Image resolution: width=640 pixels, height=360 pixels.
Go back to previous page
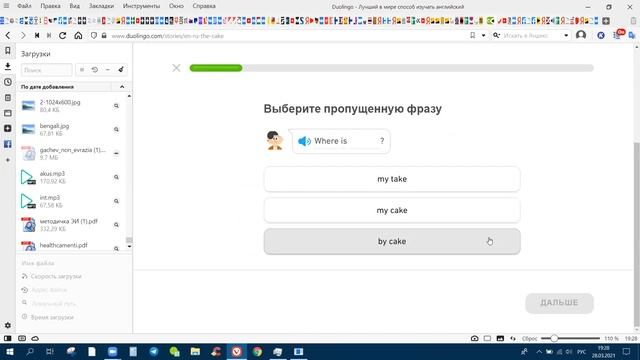(8, 36)
